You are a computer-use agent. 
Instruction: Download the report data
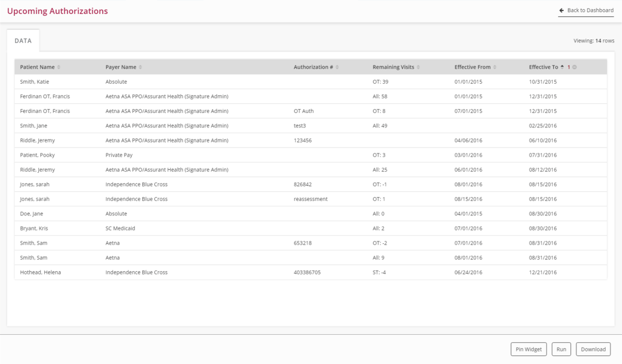click(593, 349)
